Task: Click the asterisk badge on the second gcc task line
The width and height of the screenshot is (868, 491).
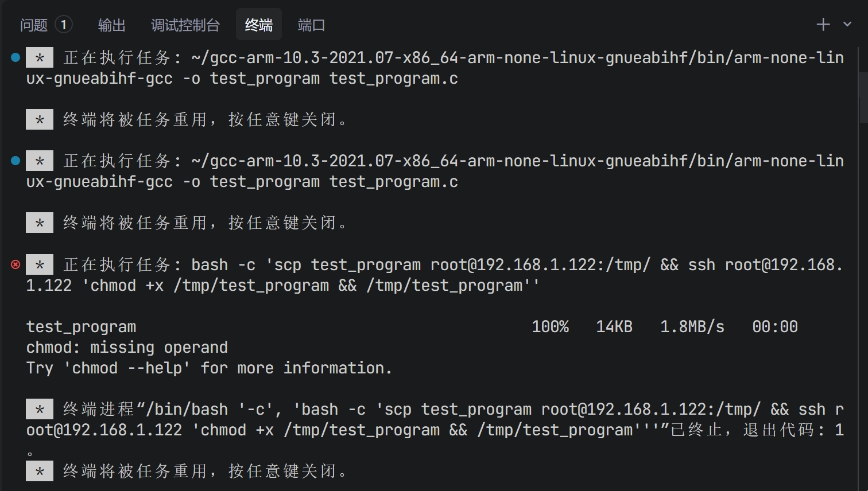Action: [40, 161]
